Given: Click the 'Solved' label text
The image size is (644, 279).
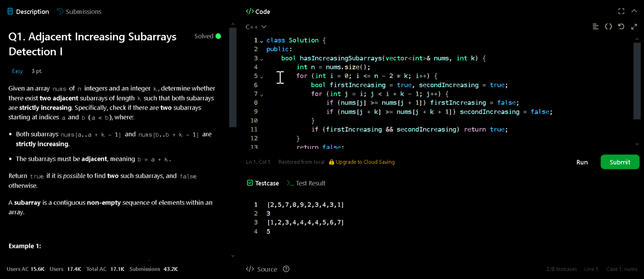Looking at the screenshot, I should click(204, 37).
